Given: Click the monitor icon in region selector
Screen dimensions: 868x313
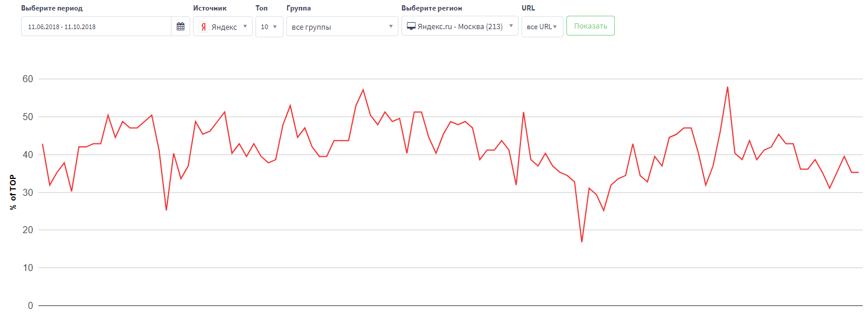Looking at the screenshot, I should point(411,26).
